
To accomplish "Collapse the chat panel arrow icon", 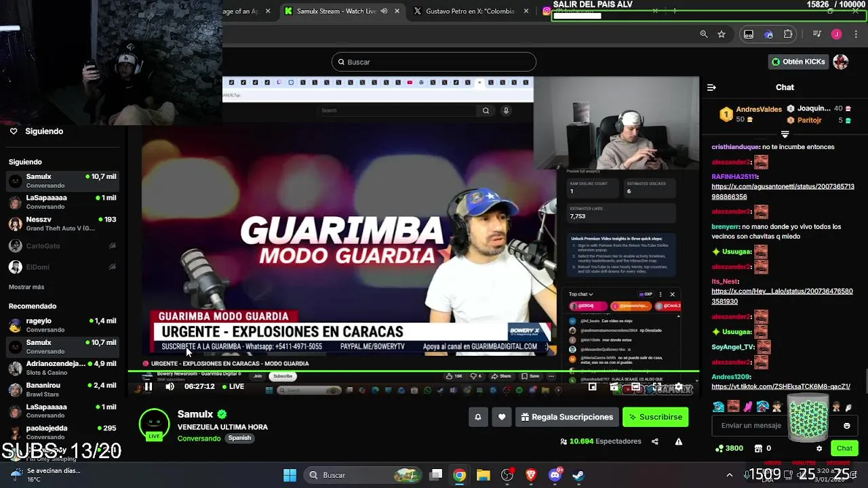I will pos(711,87).
